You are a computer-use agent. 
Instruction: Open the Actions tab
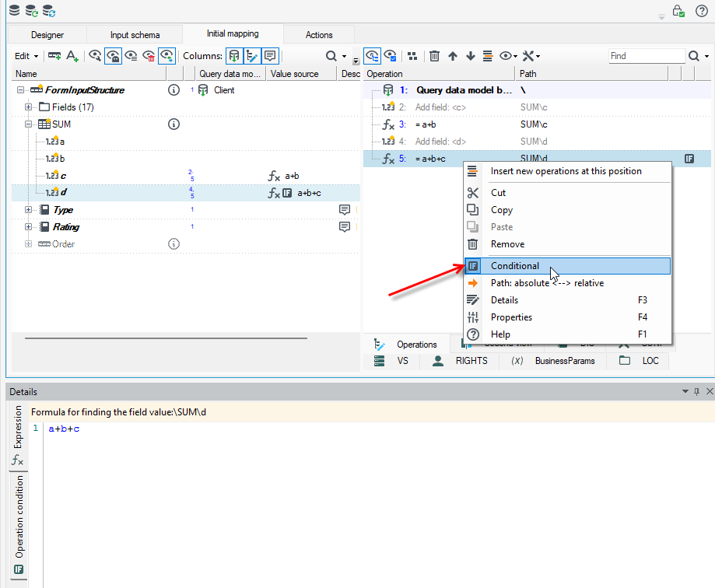point(319,35)
